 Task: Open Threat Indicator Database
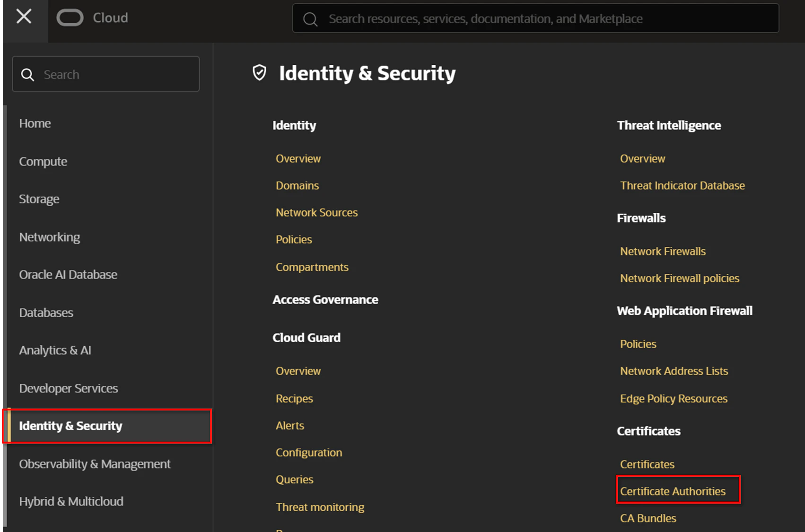pos(682,185)
